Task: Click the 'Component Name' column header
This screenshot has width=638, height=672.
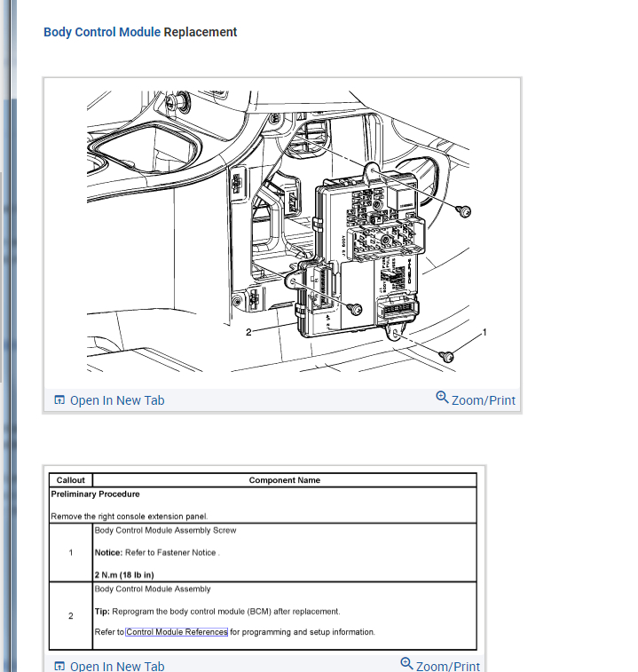Action: (285, 480)
